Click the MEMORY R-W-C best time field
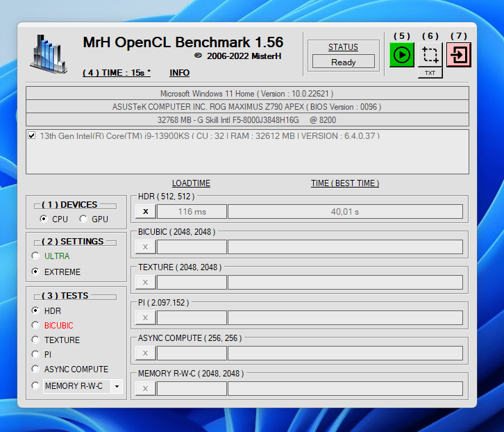The image size is (504, 432). coord(345,388)
